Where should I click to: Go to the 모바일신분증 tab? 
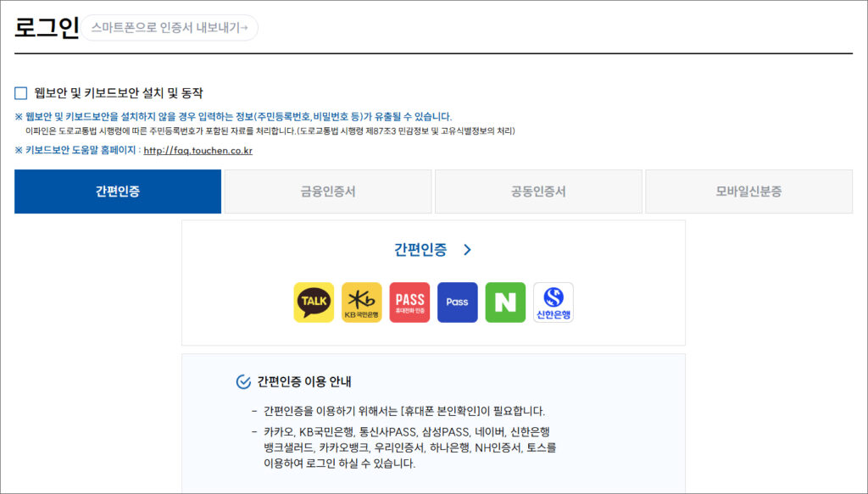point(748,191)
